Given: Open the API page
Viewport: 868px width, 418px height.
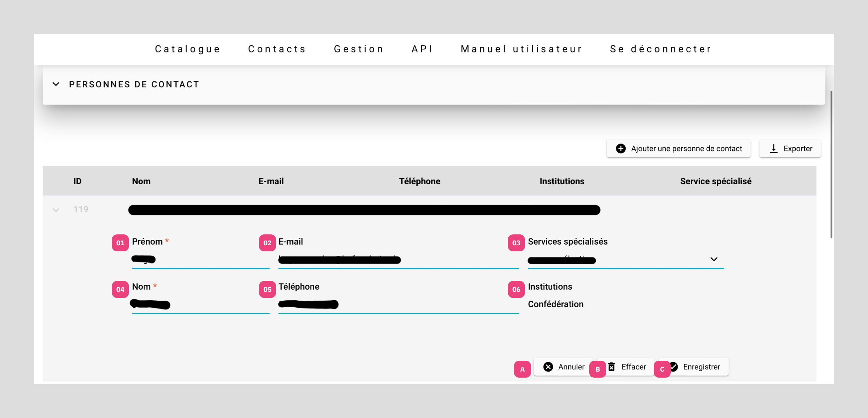Looking at the screenshot, I should pyautogui.click(x=422, y=49).
